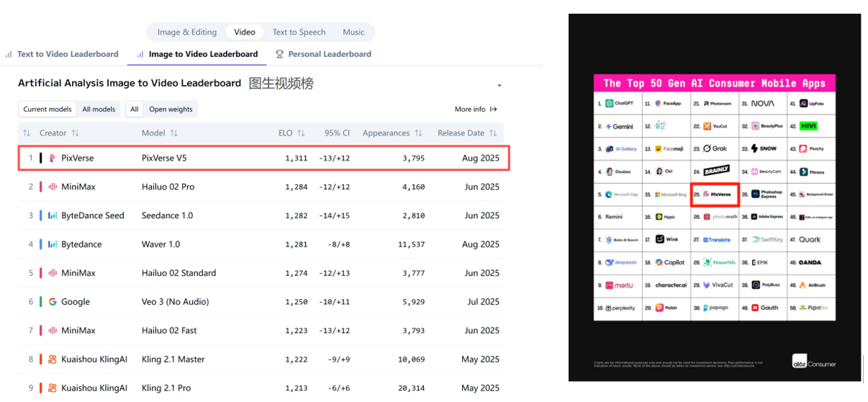Click the Bytedance logo beside Waver 1.0
The width and height of the screenshot is (868, 402).
53,244
